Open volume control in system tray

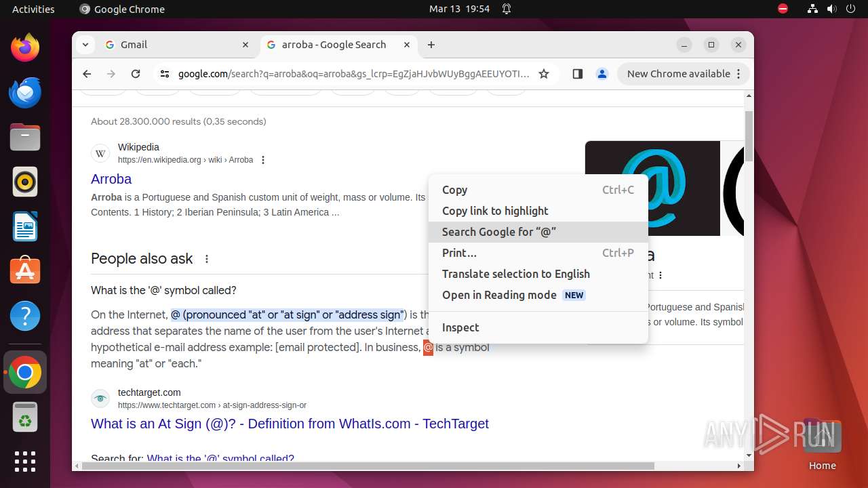click(x=831, y=9)
